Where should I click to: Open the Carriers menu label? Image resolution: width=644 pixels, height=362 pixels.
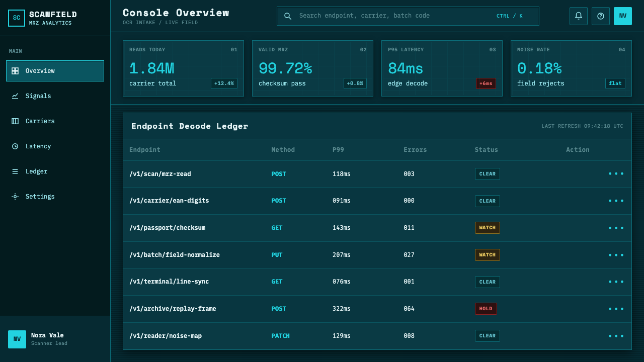(x=40, y=121)
